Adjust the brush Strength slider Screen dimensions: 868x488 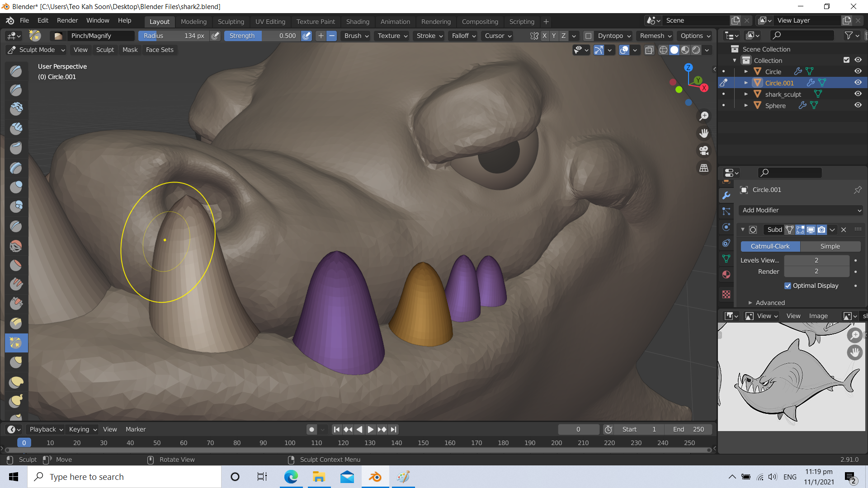click(262, 36)
